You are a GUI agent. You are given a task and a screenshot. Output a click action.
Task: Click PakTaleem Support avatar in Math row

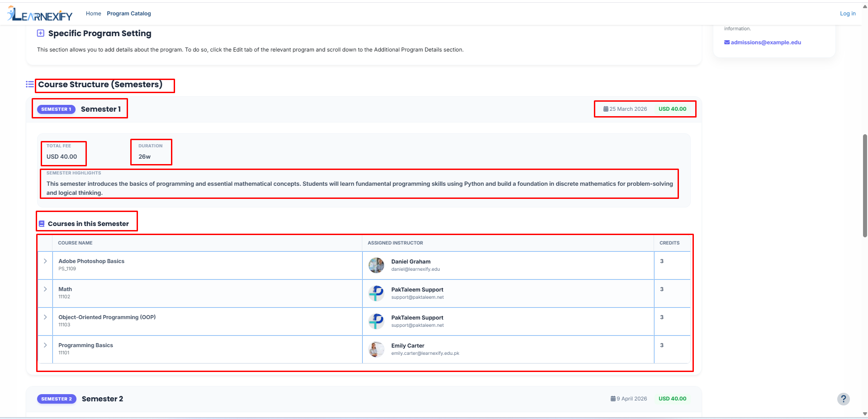376,293
